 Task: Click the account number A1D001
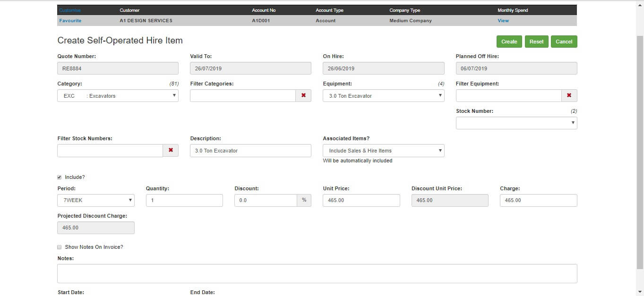[261, 21]
